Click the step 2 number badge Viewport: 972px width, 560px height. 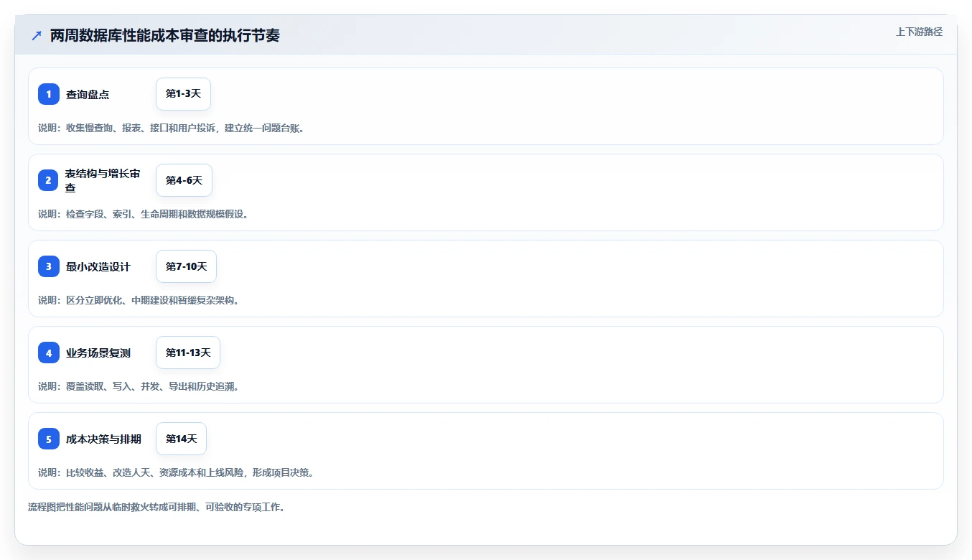tap(49, 180)
